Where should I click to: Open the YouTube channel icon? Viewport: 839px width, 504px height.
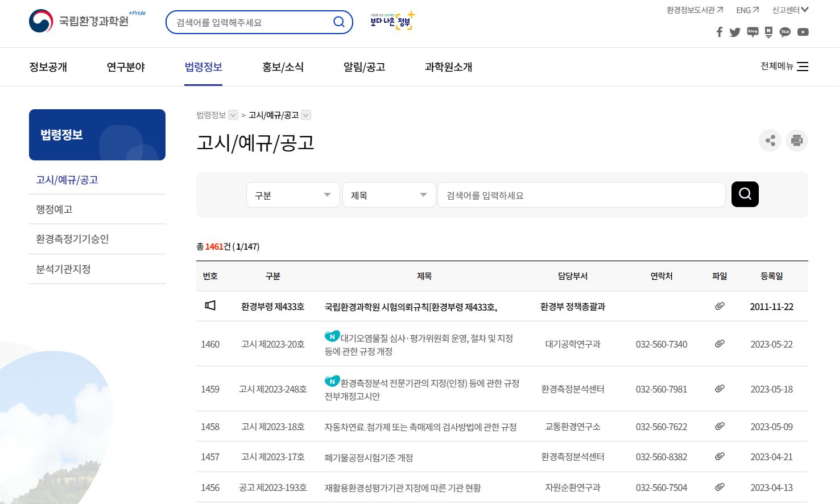coord(803,32)
